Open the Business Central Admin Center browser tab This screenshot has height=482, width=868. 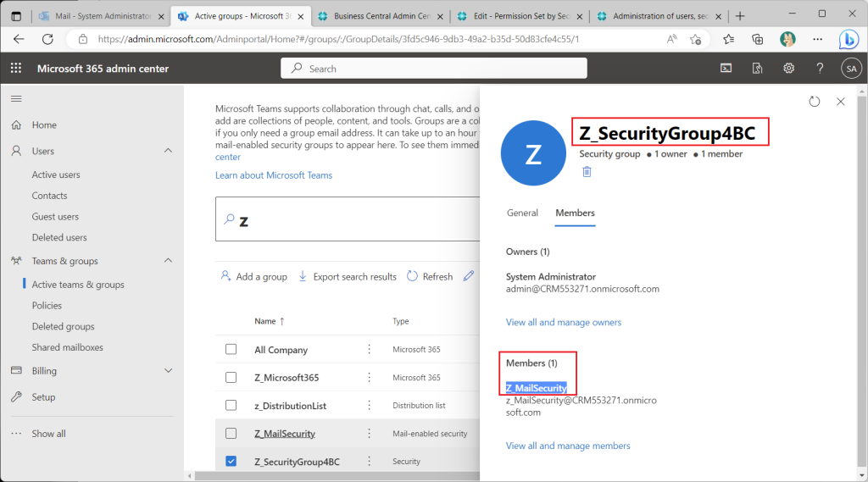[x=381, y=16]
